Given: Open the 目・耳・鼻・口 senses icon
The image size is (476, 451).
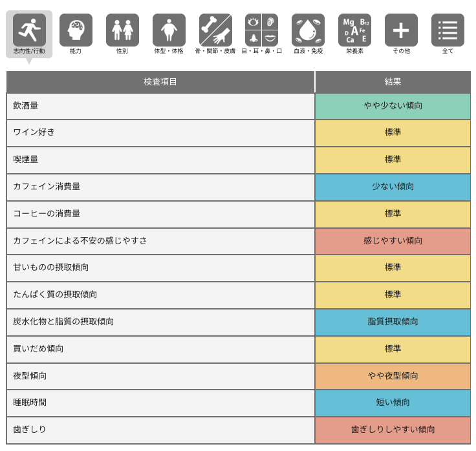Looking at the screenshot, I should click(x=262, y=30).
